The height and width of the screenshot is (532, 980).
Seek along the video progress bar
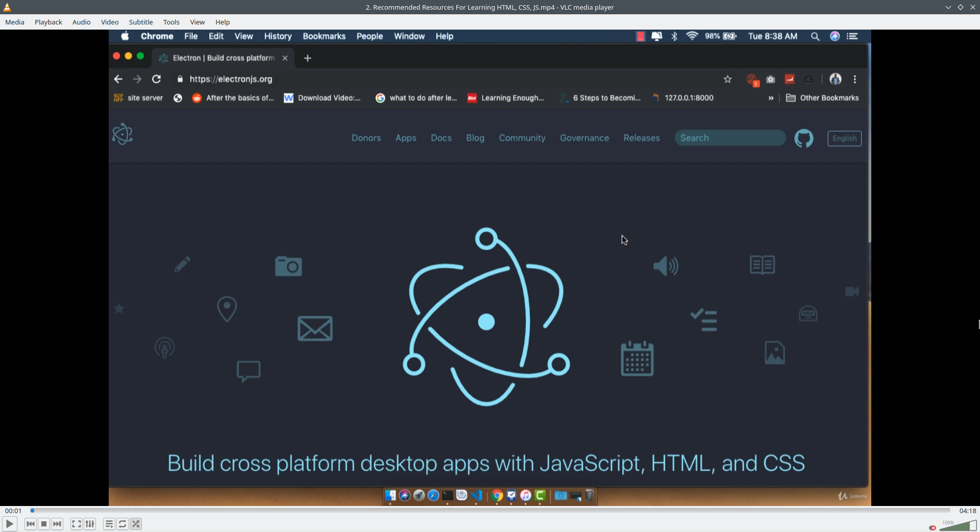pos(490,511)
